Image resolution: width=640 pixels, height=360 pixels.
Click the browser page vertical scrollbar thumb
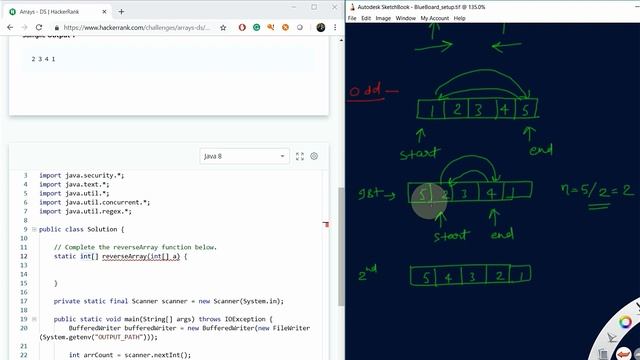(341, 247)
